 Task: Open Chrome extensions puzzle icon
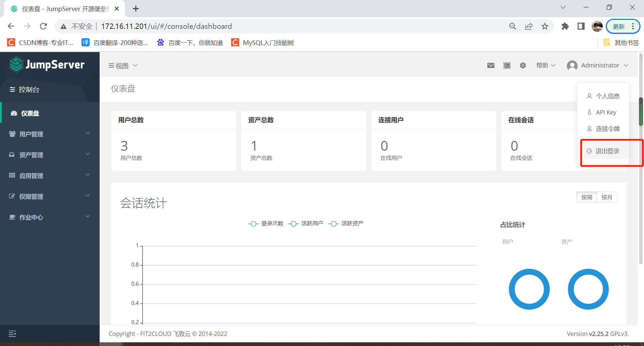pos(565,26)
